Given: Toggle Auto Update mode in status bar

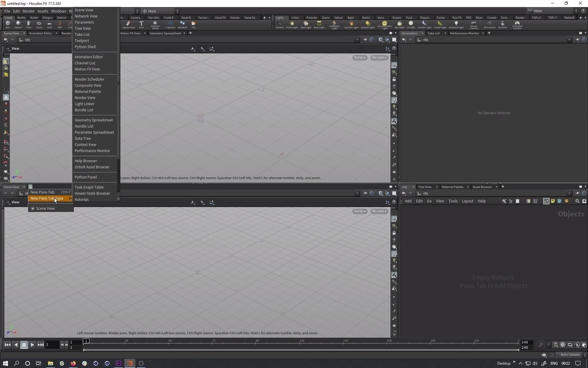Looking at the screenshot, I should [x=570, y=355].
